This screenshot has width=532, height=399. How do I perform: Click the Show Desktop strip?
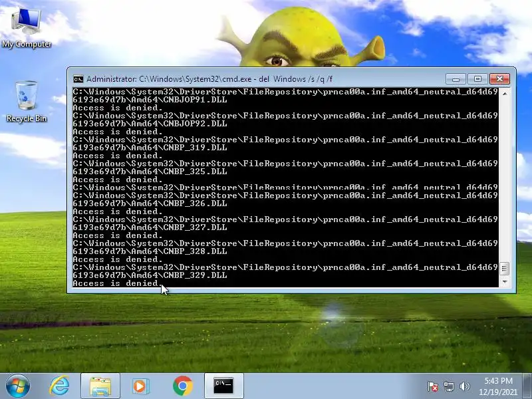pos(527,386)
